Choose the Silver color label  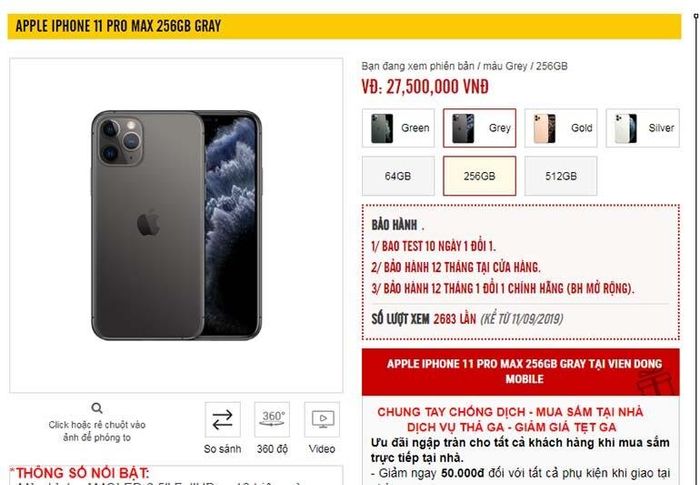click(661, 128)
